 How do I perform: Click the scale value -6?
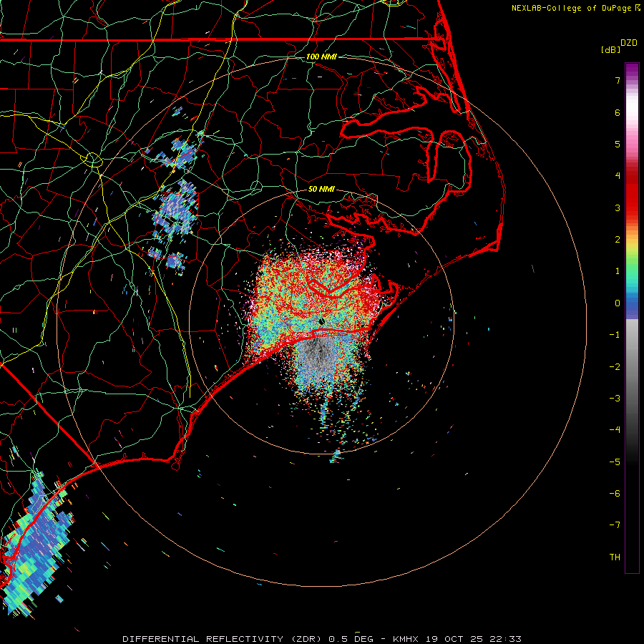(x=615, y=494)
